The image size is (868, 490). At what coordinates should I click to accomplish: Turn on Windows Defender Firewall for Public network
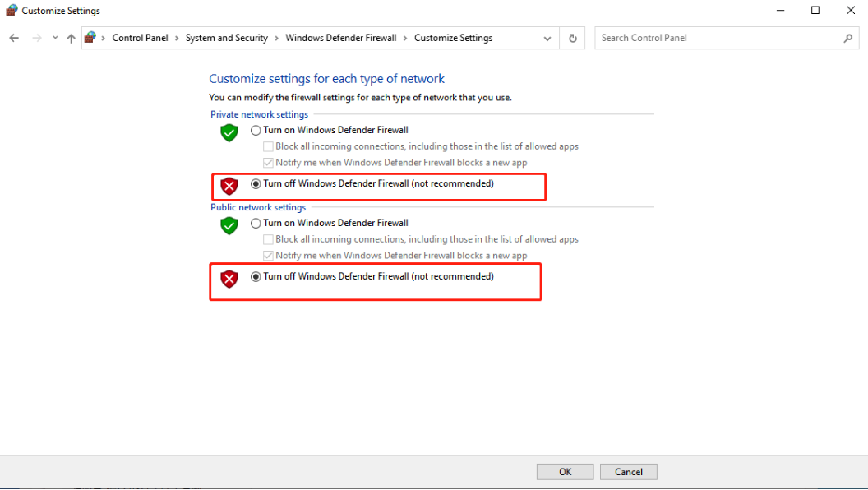click(x=256, y=223)
